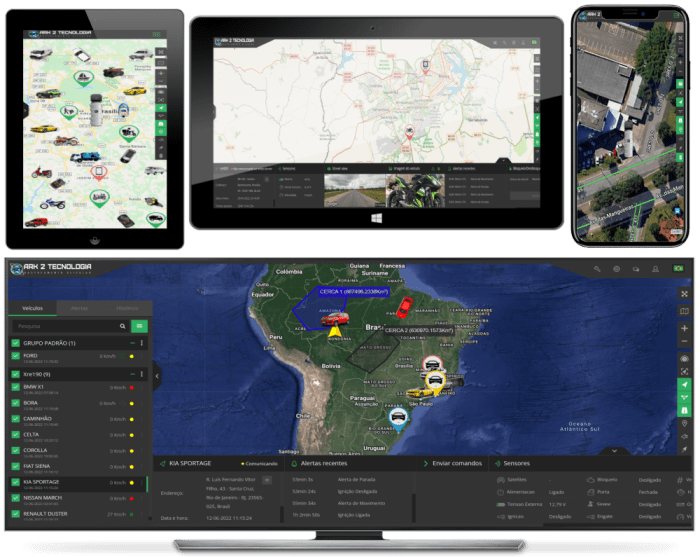Screen dimensions: 700x557
Task: Zoom in with the plus map button
Action: click(x=684, y=328)
